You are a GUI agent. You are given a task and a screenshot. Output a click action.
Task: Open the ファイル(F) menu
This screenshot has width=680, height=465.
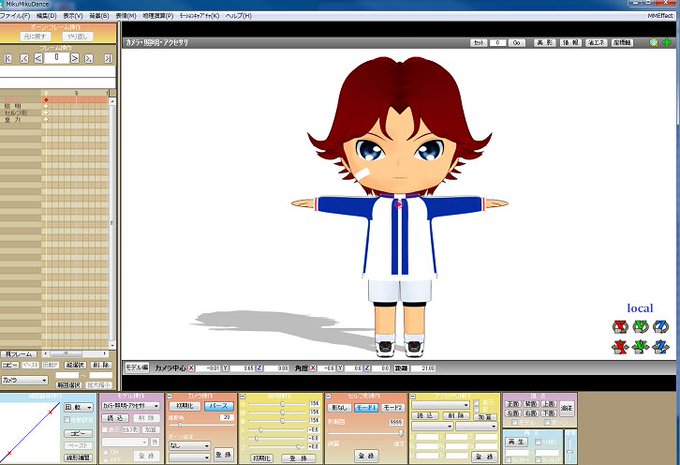[x=15, y=16]
